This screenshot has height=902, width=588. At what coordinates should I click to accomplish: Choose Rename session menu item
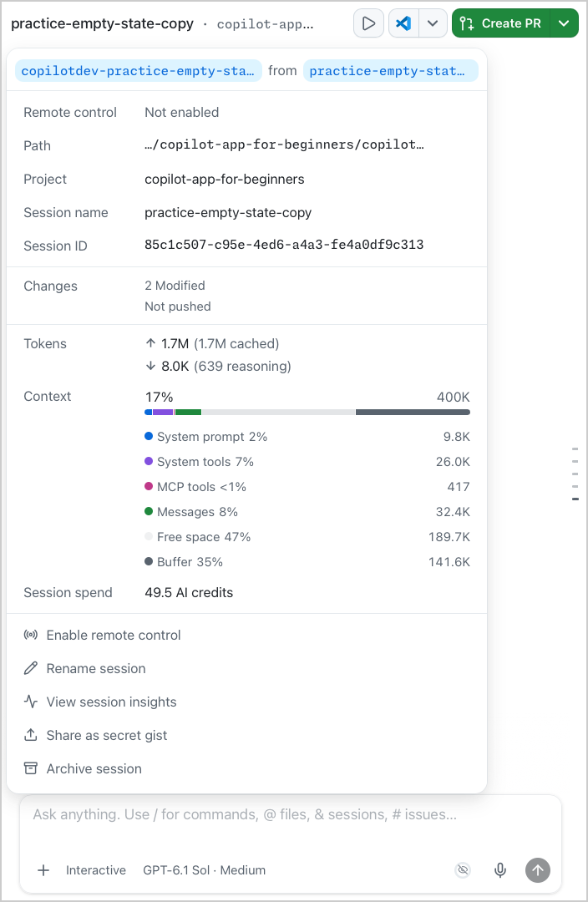247,668
